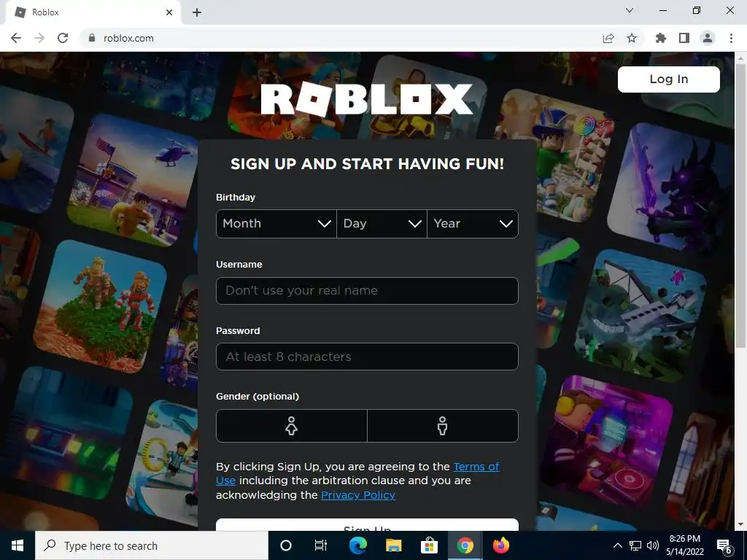Click into the Username field
The height and width of the screenshot is (560, 747).
click(x=367, y=290)
